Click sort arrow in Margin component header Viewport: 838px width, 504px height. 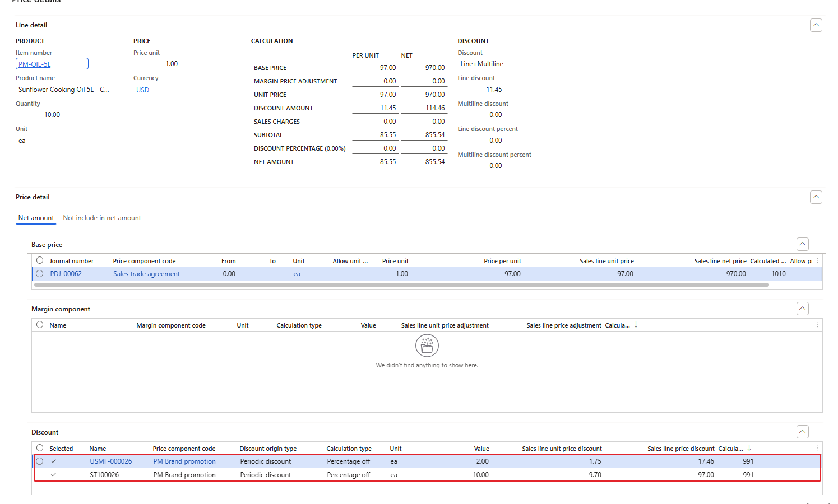636,325
